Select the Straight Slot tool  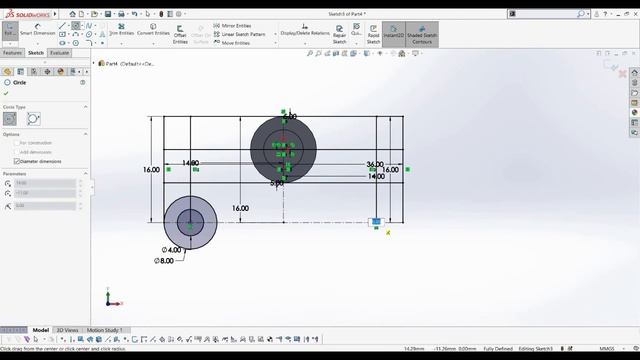[x=62, y=43]
